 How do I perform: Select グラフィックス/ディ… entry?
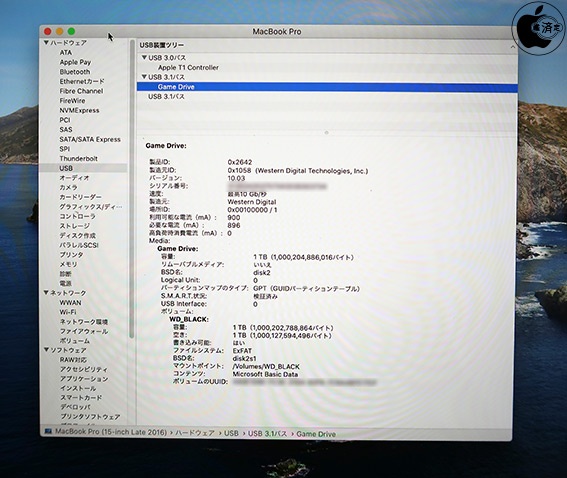point(90,206)
